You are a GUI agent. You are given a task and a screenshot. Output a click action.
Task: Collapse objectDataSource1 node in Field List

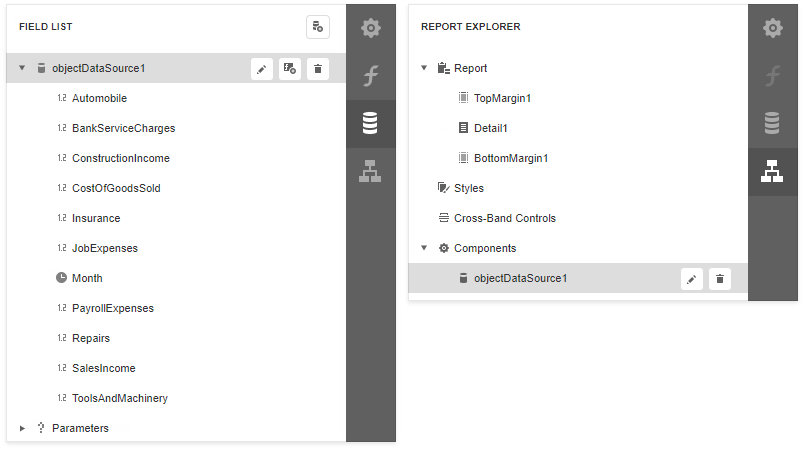[x=22, y=68]
